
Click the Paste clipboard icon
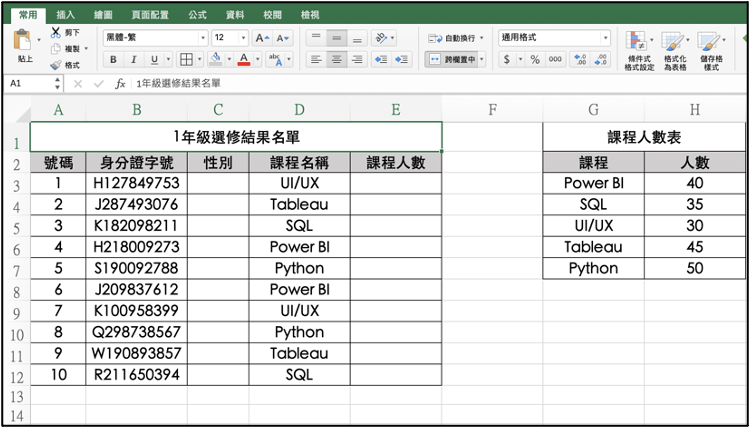point(22,41)
